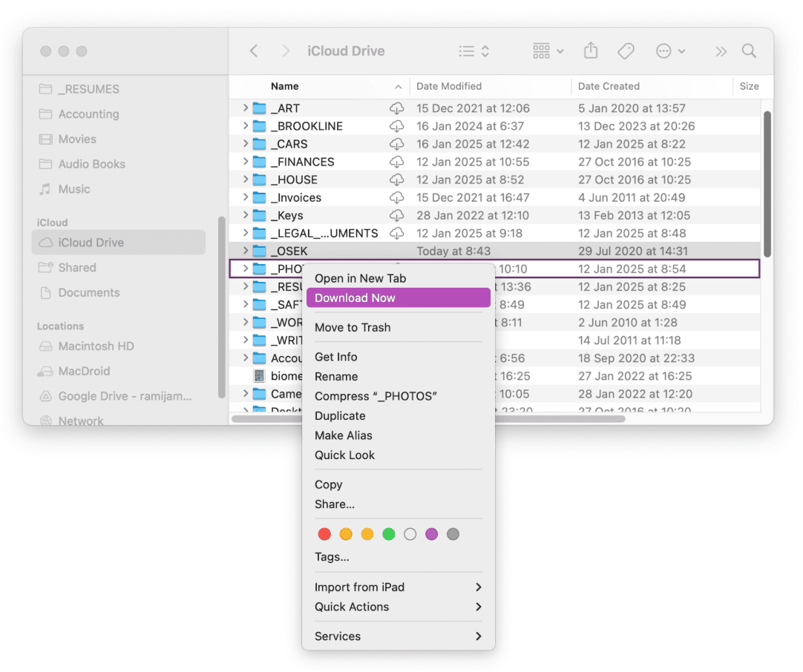Select the _Invoices folder icon

tap(260, 197)
